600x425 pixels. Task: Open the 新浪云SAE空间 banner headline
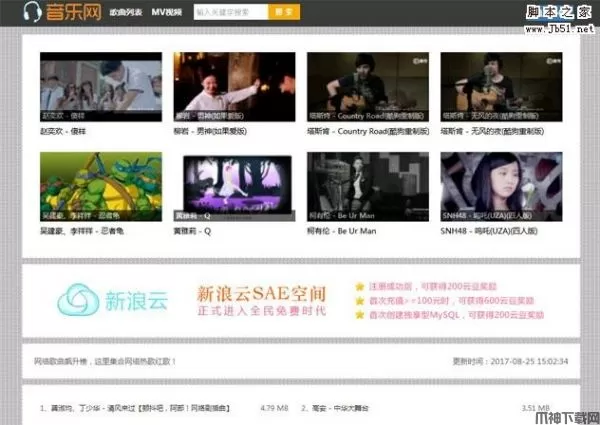261,294
